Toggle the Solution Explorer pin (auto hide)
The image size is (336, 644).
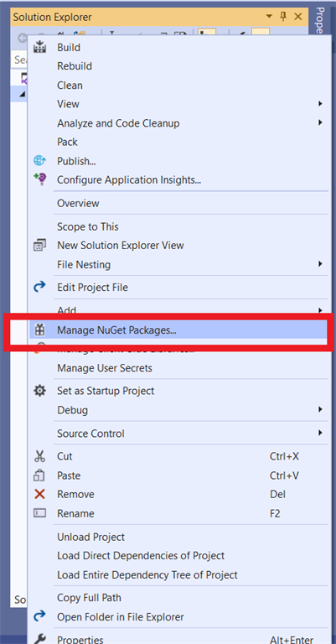coord(283,17)
